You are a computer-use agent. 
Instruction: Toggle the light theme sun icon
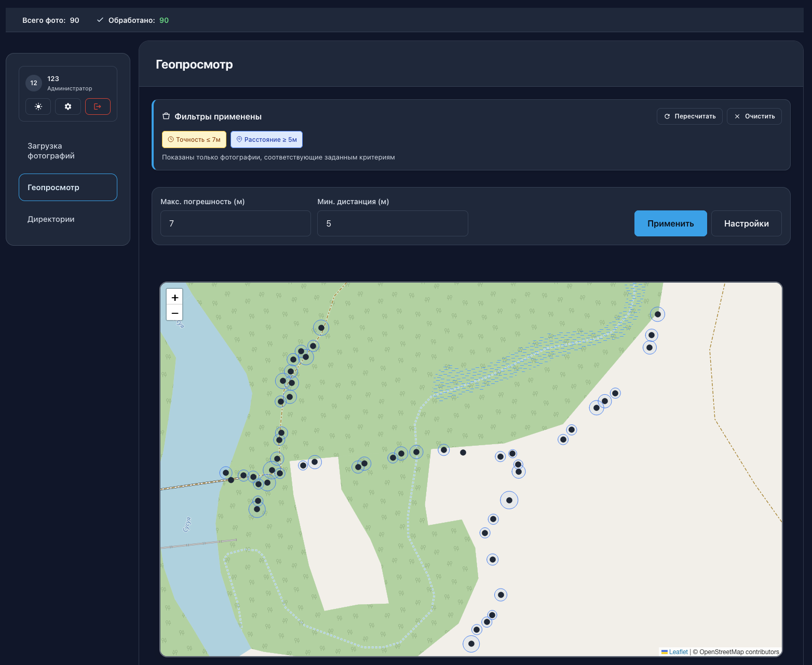(x=38, y=107)
